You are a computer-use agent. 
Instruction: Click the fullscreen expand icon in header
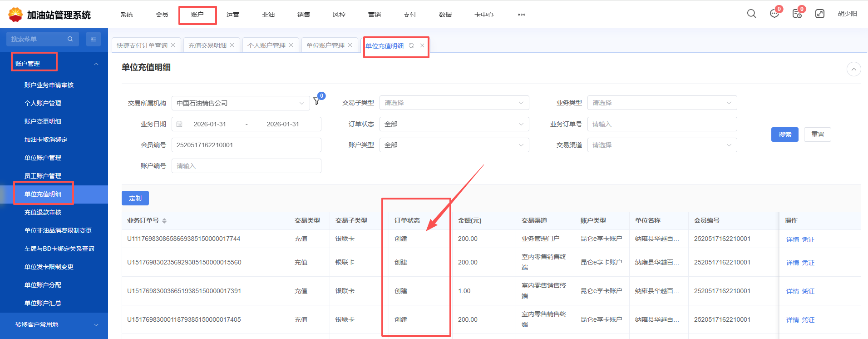tap(820, 14)
